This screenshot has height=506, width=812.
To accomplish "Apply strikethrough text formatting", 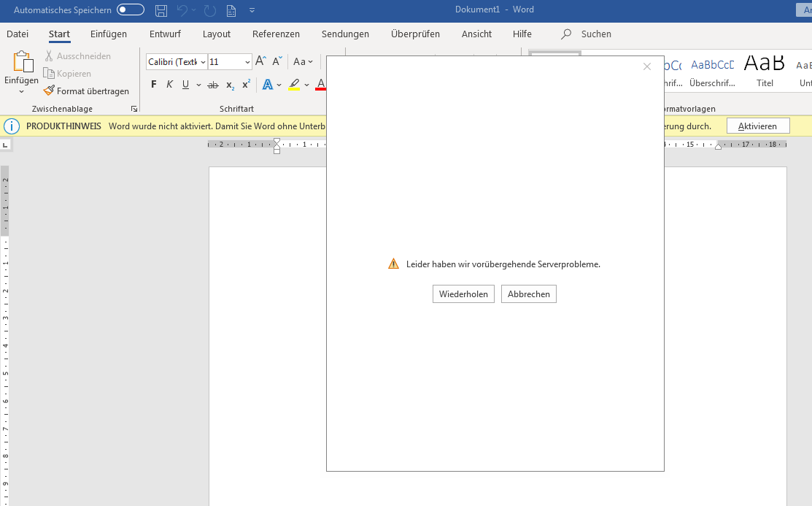I will 213,85.
